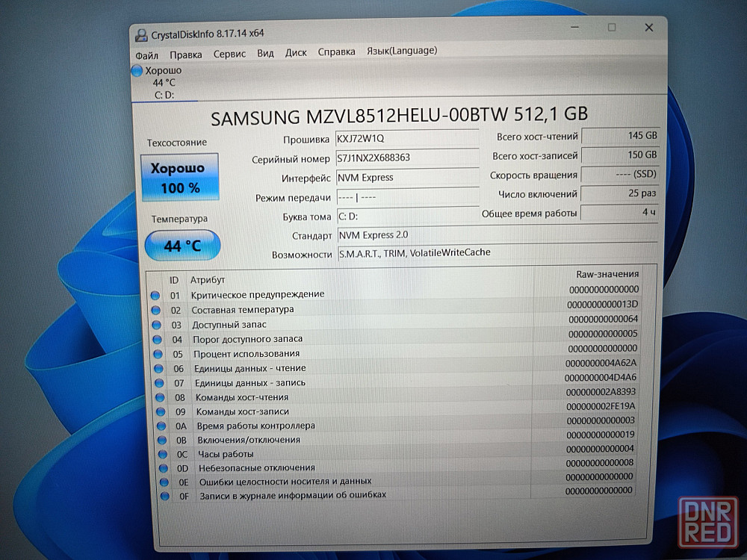Click status dot of Записи в журнале информации об ошибках
The height and width of the screenshot is (560, 747).
click(165, 497)
